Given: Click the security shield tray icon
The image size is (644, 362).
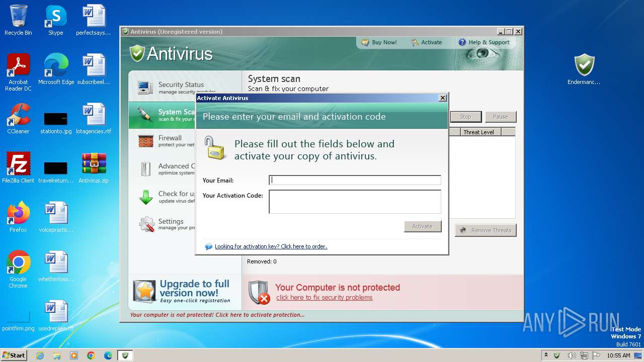Looking at the screenshot, I should (557, 355).
